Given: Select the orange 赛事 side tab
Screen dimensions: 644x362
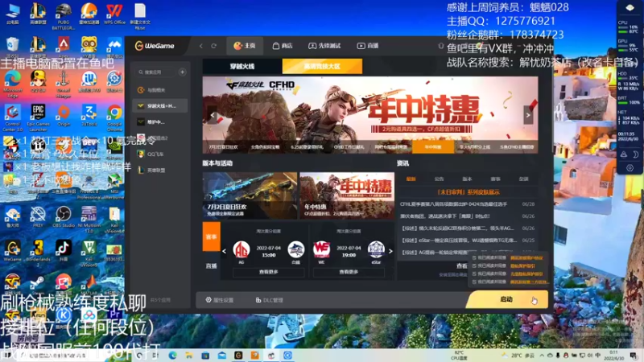Looking at the screenshot, I should click(212, 237).
